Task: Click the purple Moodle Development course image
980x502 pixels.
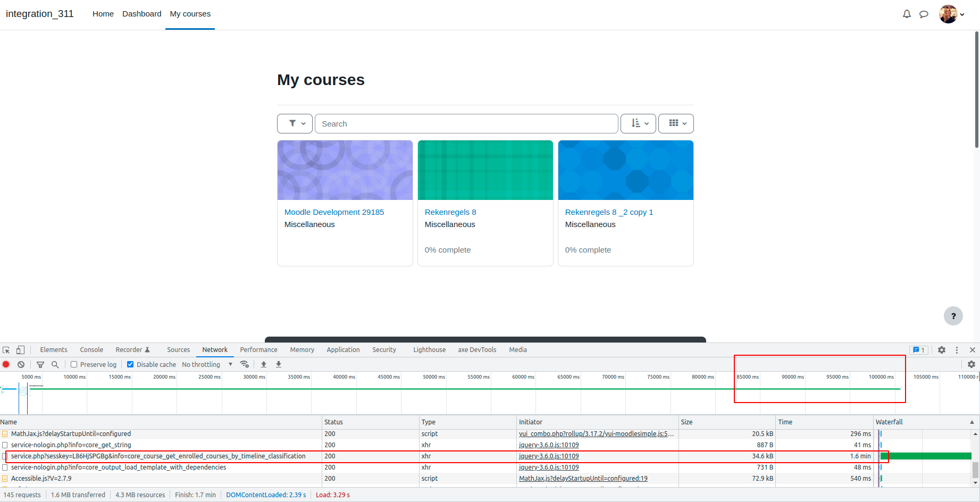Action: click(x=345, y=170)
